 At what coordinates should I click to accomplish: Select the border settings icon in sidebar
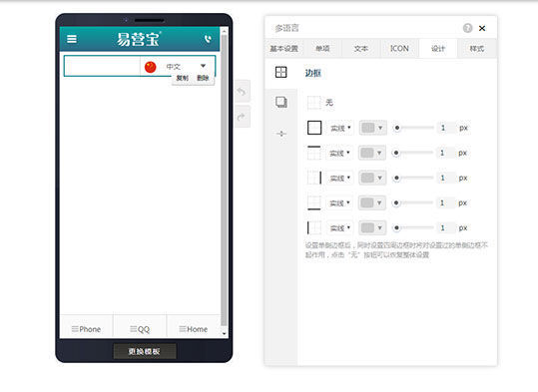[x=281, y=72]
